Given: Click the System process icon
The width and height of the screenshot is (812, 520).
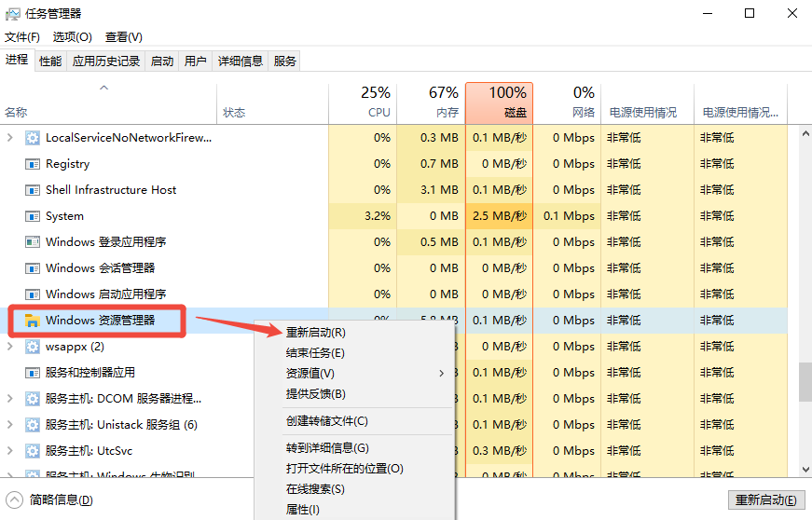Looking at the screenshot, I should [32, 216].
